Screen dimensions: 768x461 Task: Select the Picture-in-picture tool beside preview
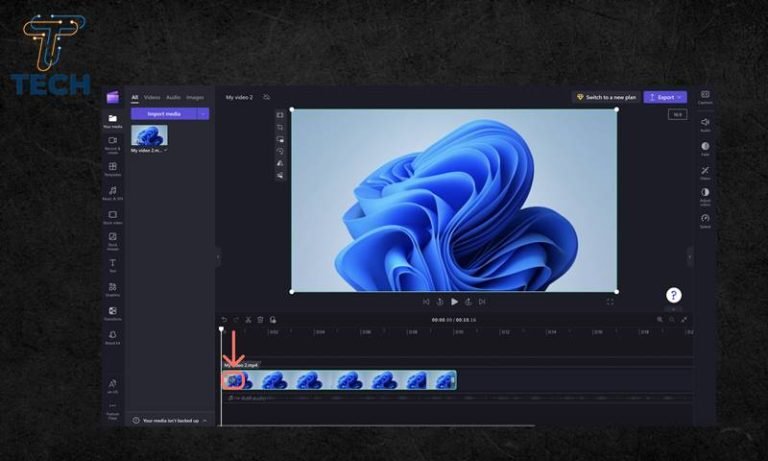[x=280, y=139]
